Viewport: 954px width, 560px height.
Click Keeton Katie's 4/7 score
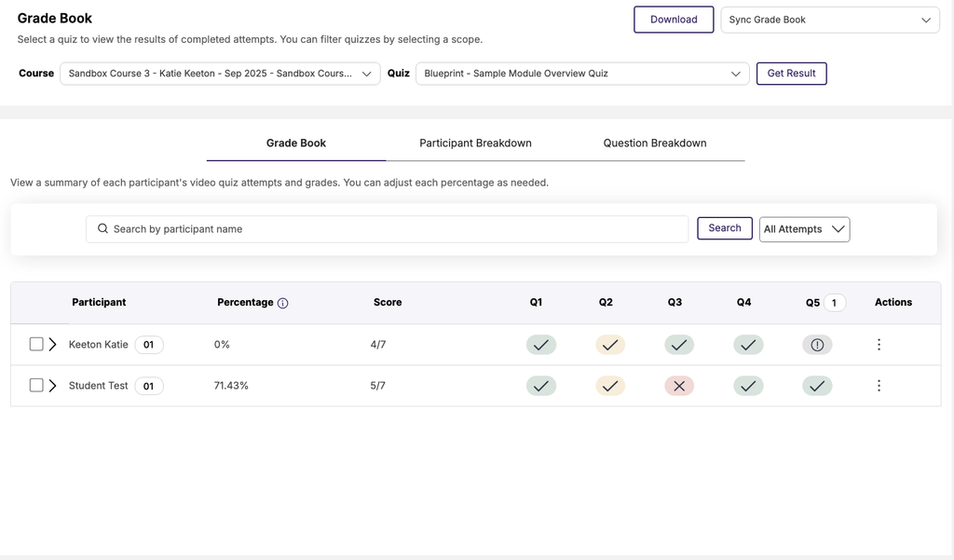coord(378,345)
